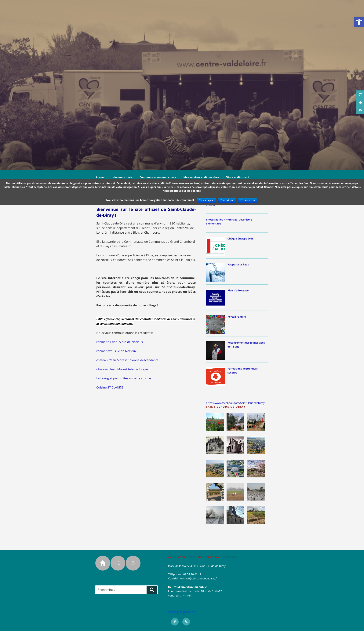Screen dimensions: 364x631
Task: Open the accessibility options icon
Action: [359, 22]
